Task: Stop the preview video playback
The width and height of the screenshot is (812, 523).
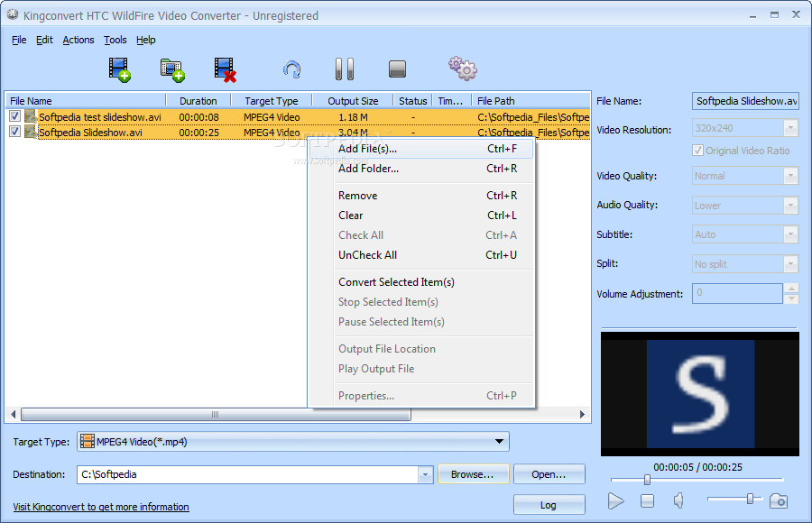Action: pyautogui.click(x=647, y=500)
